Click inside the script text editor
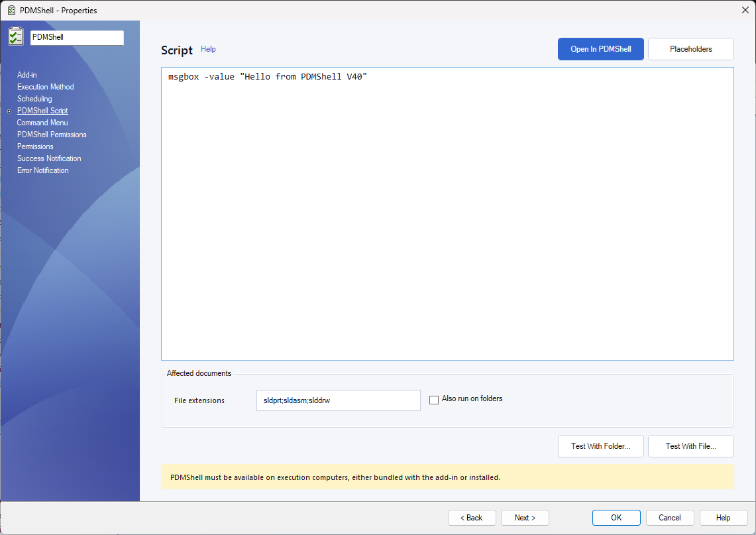The image size is (756, 535). point(447,213)
